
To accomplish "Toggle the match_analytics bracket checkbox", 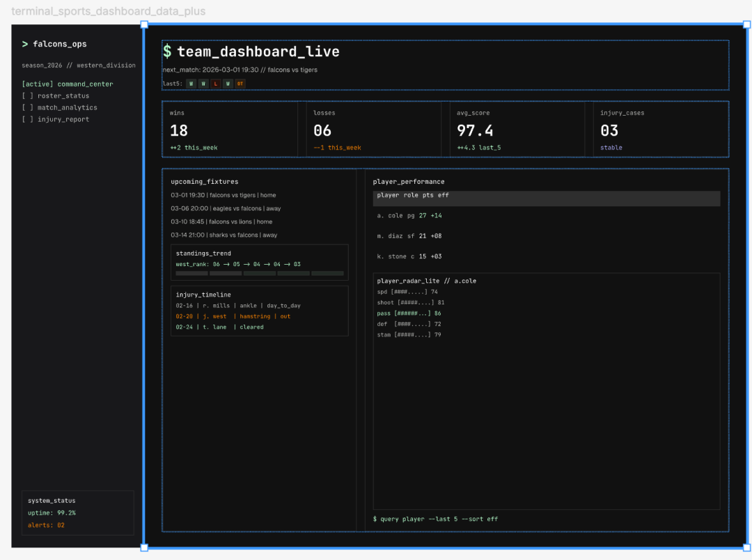I will tap(27, 108).
